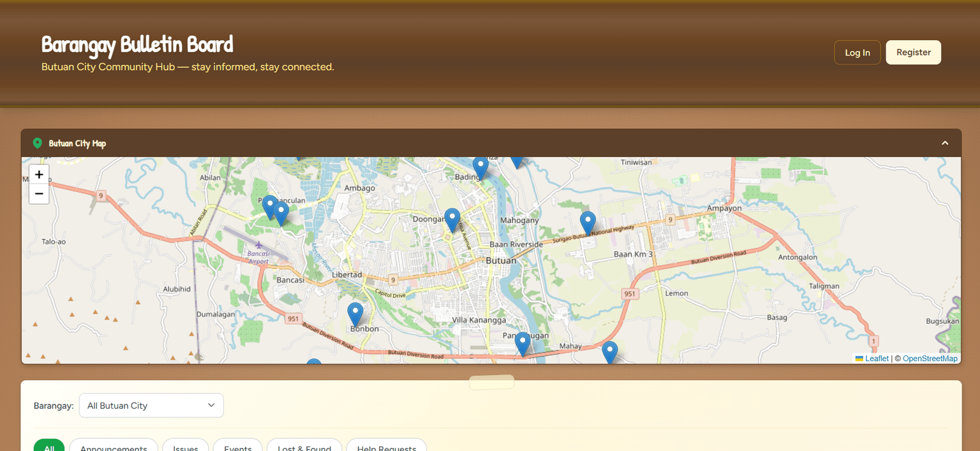Collapse the Butuan City Map panel
This screenshot has height=451, width=980.
point(945,144)
